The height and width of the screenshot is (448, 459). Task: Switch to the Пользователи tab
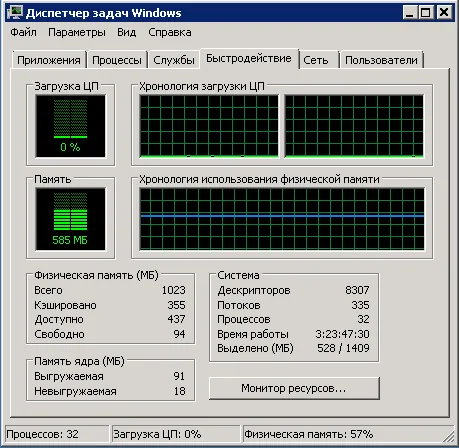381,60
